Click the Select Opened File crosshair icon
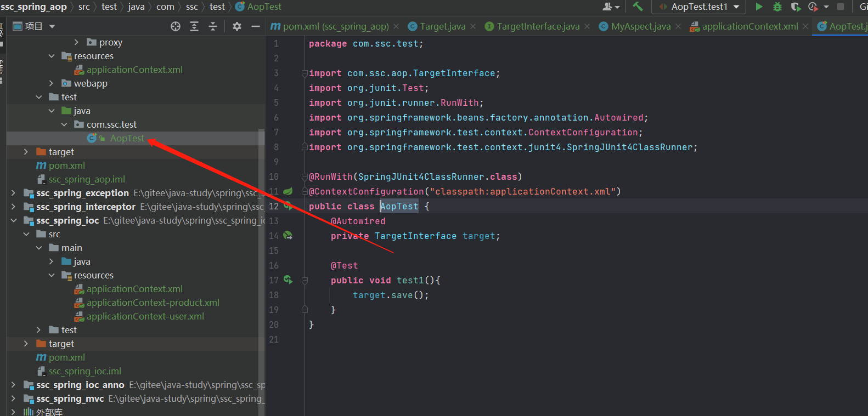The height and width of the screenshot is (416, 868). pos(176,26)
